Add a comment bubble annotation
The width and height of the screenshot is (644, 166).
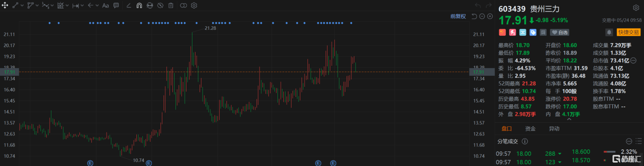pos(116,6)
